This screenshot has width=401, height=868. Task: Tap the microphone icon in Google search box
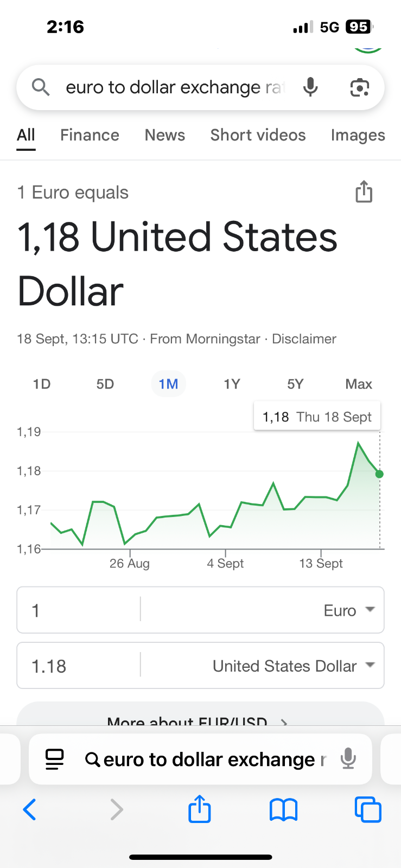pyautogui.click(x=310, y=87)
